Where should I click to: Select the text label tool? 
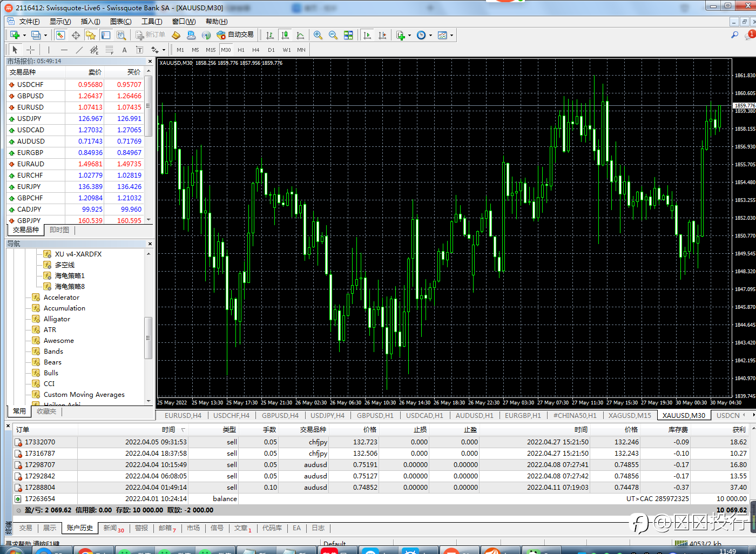click(x=124, y=50)
